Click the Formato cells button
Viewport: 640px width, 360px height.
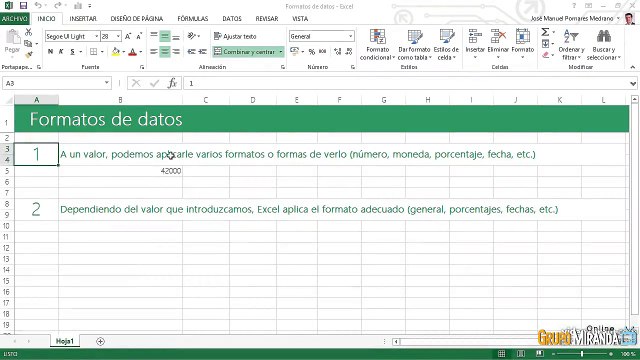[x=522, y=44]
